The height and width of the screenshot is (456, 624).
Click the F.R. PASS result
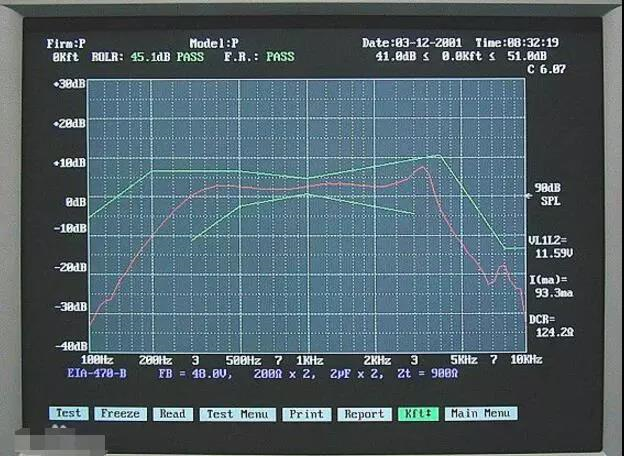259,57
